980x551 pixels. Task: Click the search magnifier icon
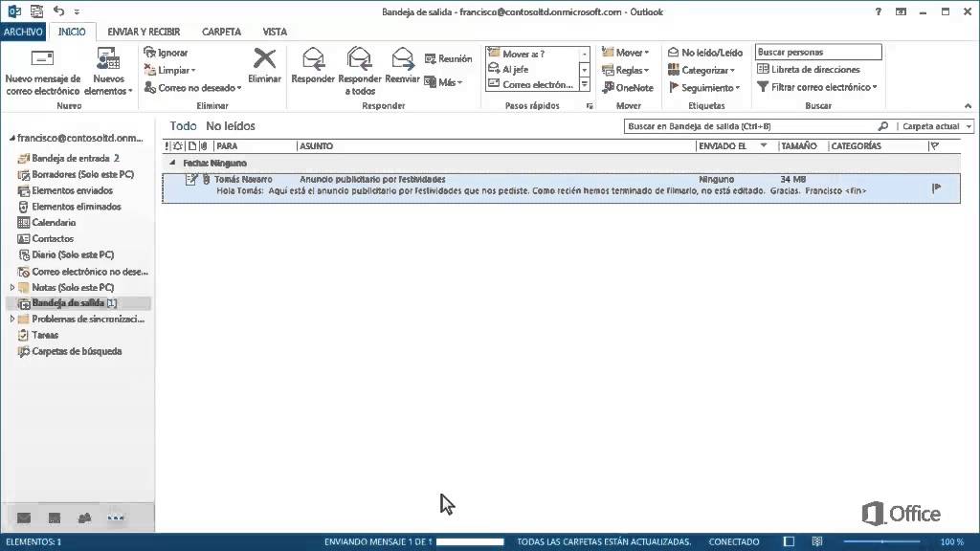click(883, 126)
